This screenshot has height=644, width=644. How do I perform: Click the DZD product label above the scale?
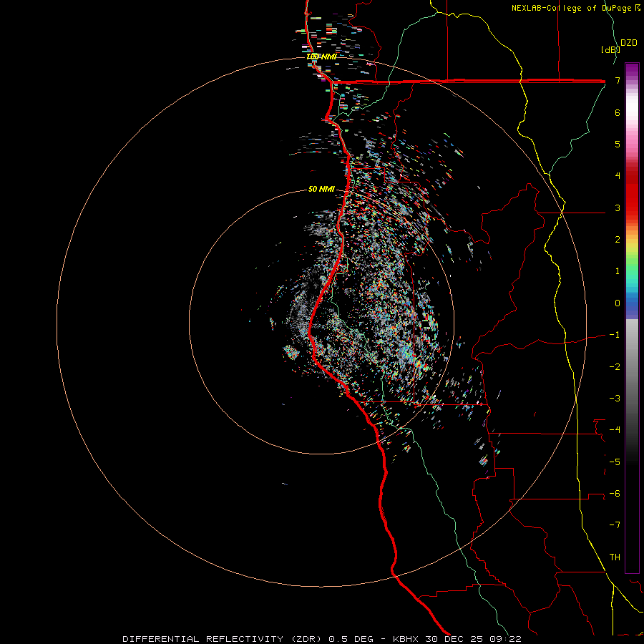[629, 43]
